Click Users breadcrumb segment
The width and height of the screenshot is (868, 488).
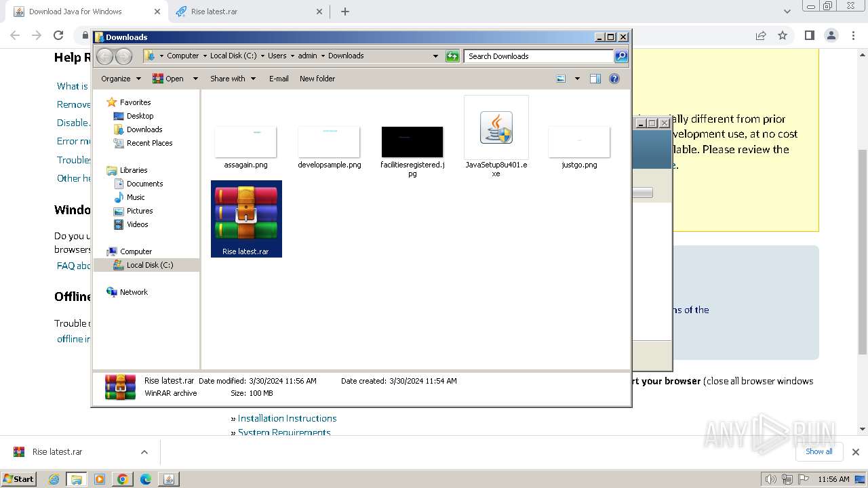pos(277,56)
